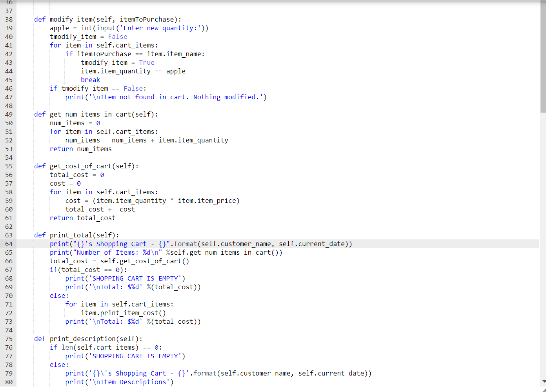Click the 'Number of Items: %d' string
This screenshot has height=392, width=546.
click(x=118, y=252)
